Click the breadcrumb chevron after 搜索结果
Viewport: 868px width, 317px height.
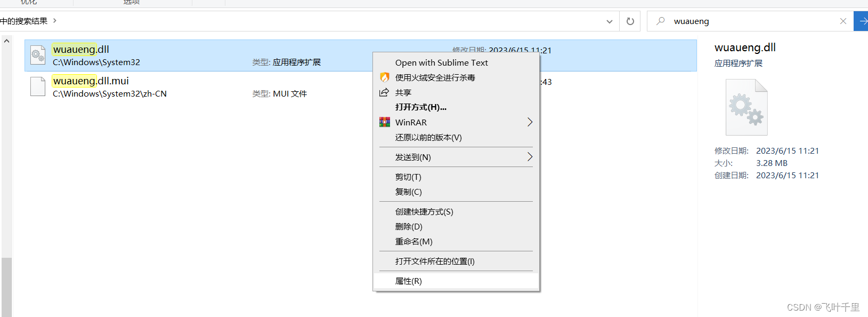pos(55,21)
